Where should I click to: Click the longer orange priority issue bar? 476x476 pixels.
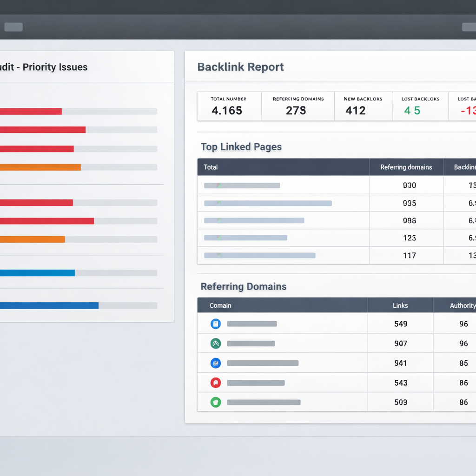pyautogui.click(x=40, y=167)
